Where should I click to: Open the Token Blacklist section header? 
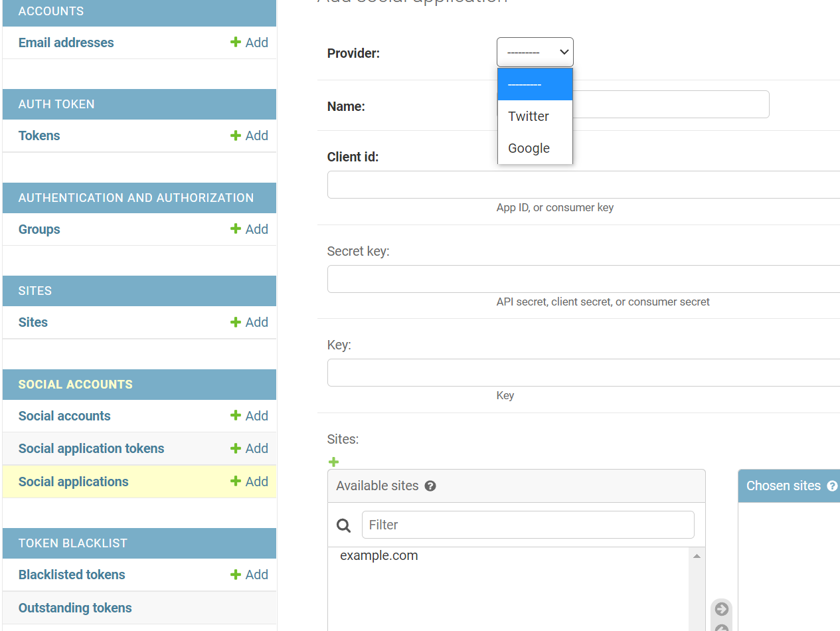(x=73, y=543)
